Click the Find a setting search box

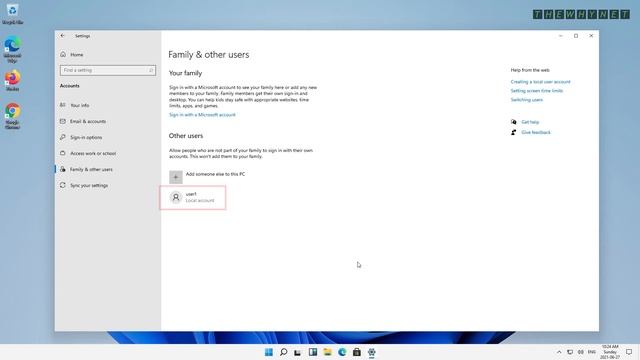coord(108,70)
